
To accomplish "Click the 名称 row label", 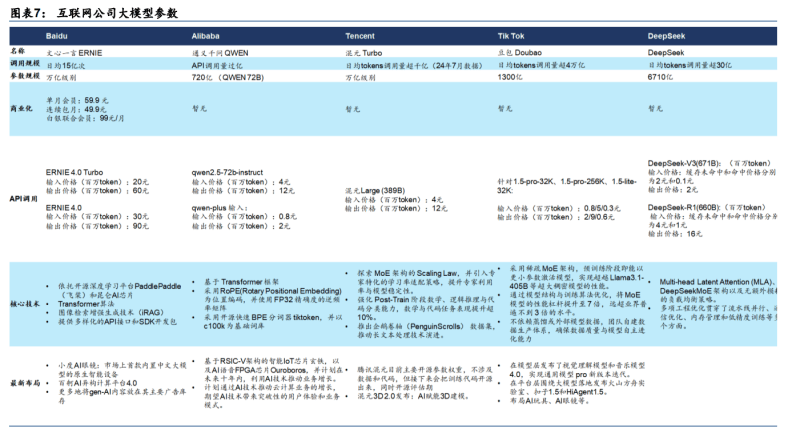I will [18, 51].
